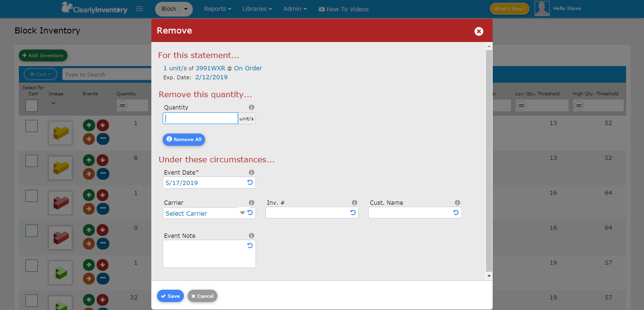
Task: Open the Reports menu
Action: (x=217, y=9)
